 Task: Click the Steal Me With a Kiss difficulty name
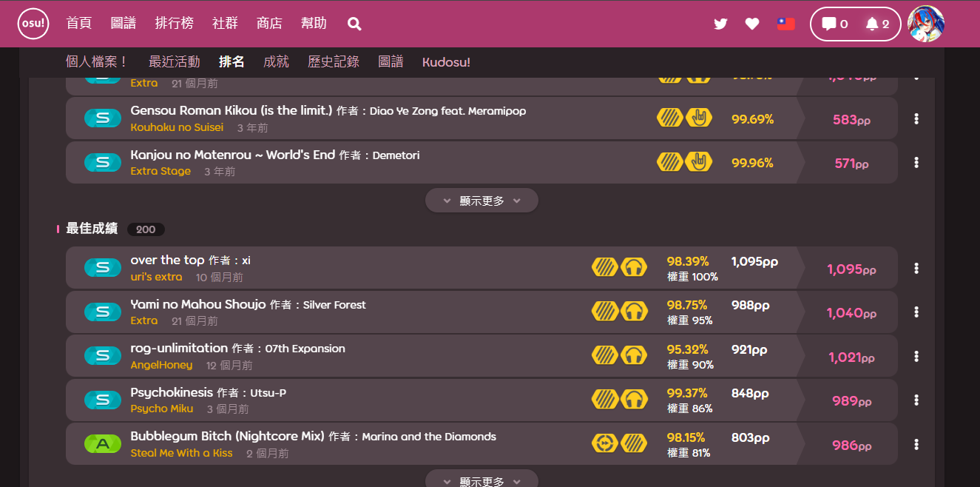[x=181, y=453]
